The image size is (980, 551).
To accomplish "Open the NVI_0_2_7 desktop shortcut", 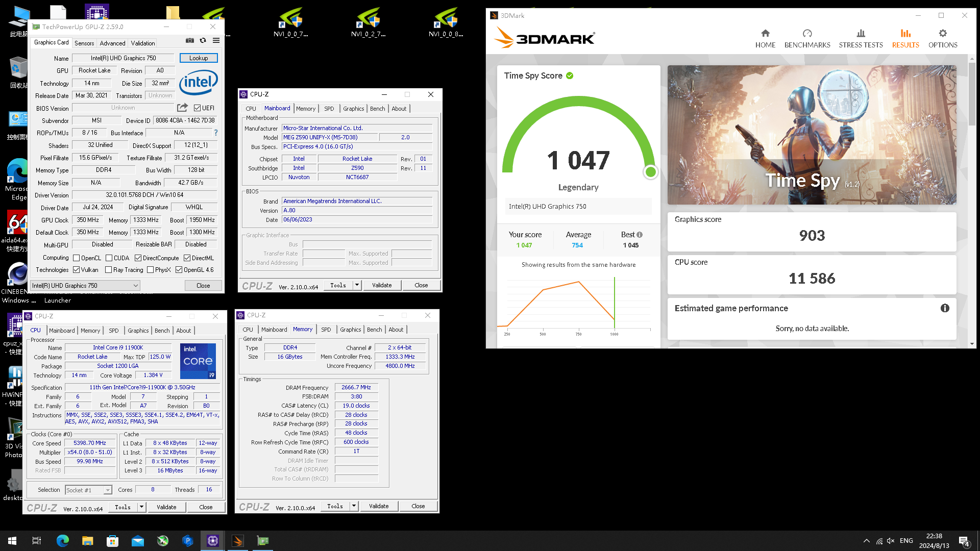I will 368,23.
